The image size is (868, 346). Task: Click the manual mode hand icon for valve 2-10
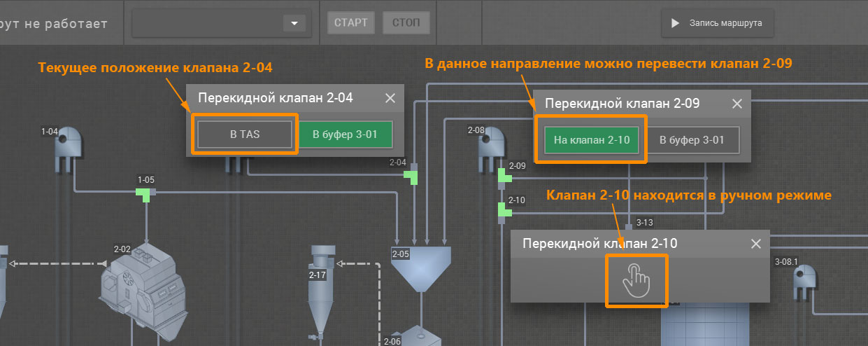(x=636, y=280)
